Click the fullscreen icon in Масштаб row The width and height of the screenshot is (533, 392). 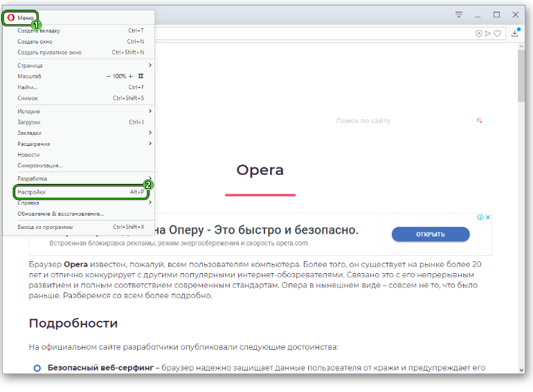click(141, 76)
